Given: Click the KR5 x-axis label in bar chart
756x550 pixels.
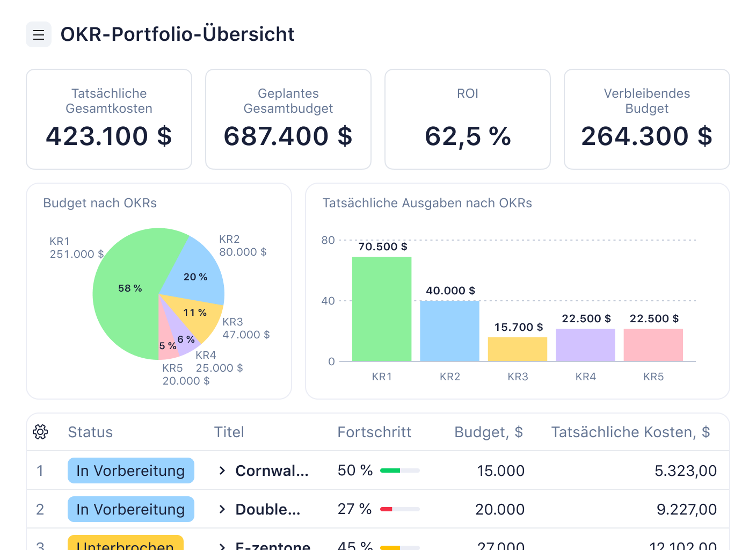Looking at the screenshot, I should 653,377.
